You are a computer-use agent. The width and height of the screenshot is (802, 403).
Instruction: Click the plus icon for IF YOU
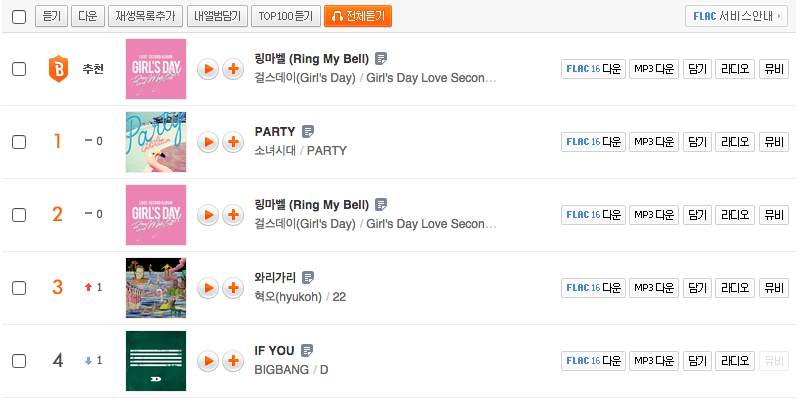coord(233,361)
